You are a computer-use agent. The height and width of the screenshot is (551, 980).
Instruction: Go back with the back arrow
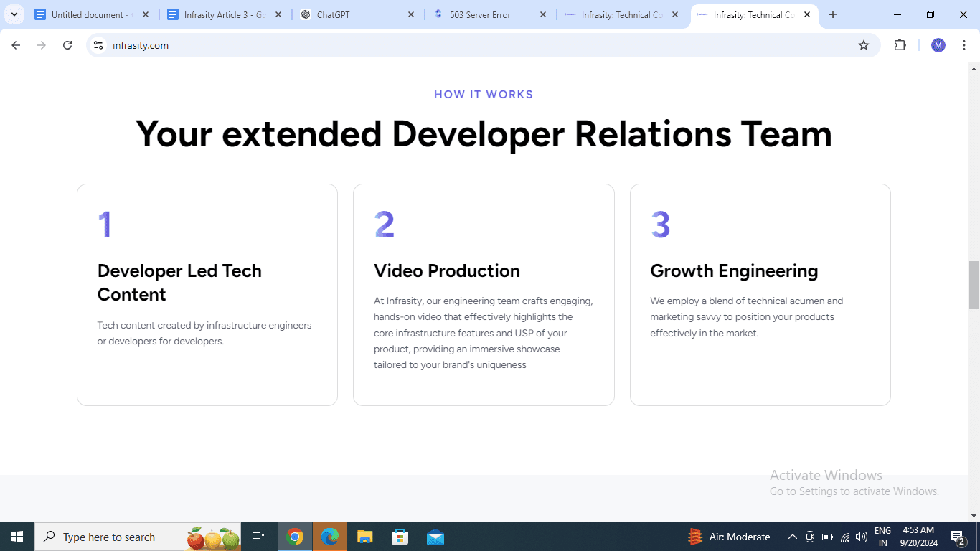(16, 45)
